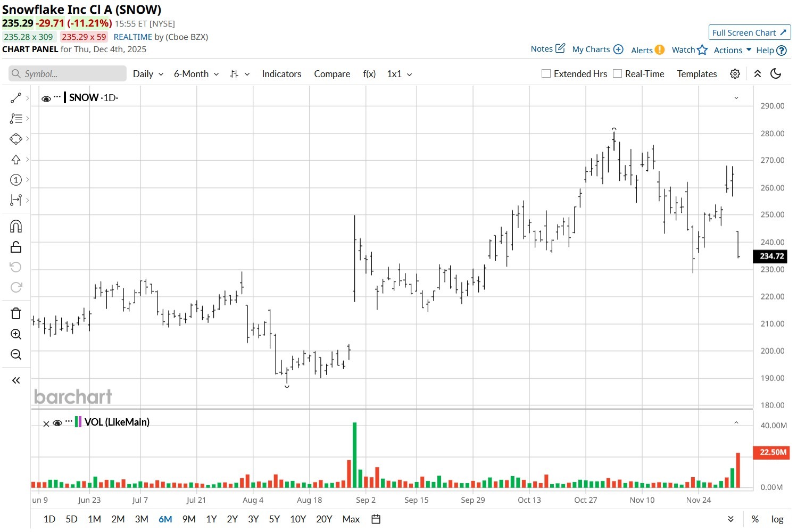Zoom out of the chart
Screen dimensions: 797x532
(x=16, y=354)
